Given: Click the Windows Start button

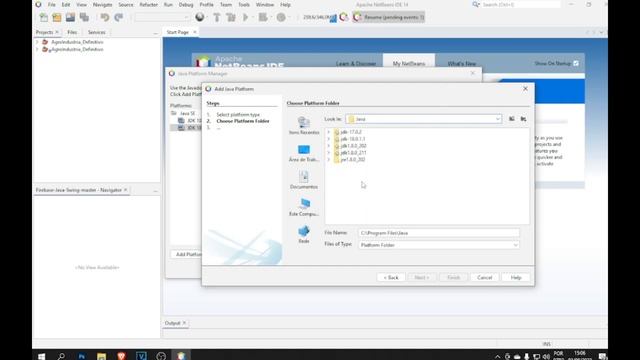Looking at the screenshot, I should 41,356.
